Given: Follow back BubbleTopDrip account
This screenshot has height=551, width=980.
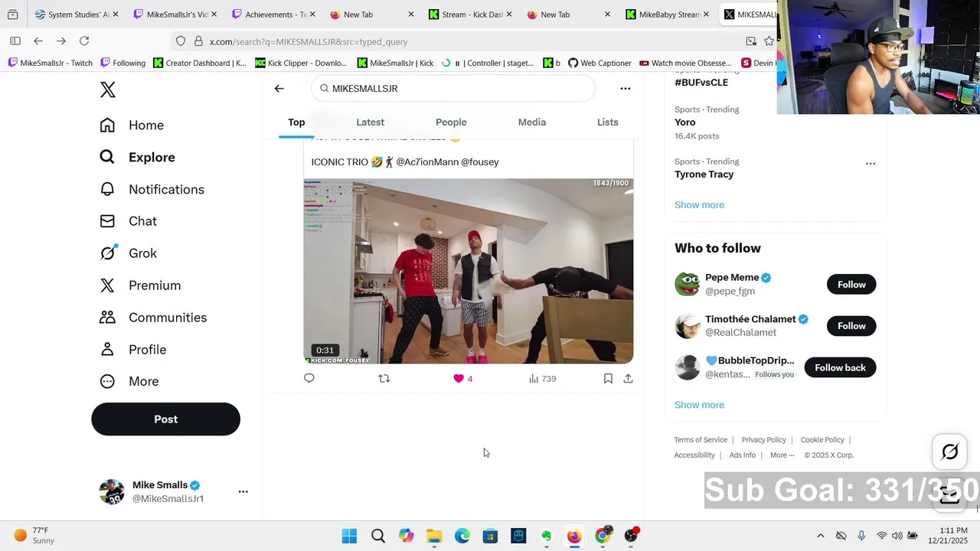Looking at the screenshot, I should pos(840,367).
